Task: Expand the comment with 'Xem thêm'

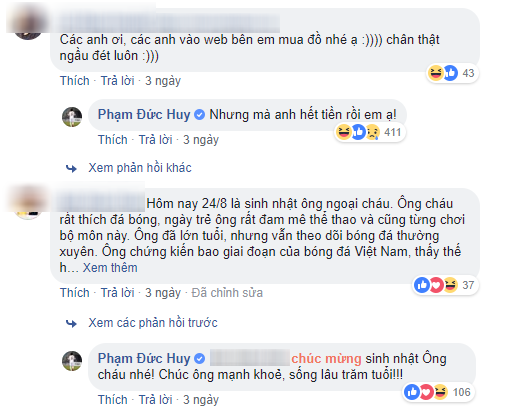Action: point(110,268)
